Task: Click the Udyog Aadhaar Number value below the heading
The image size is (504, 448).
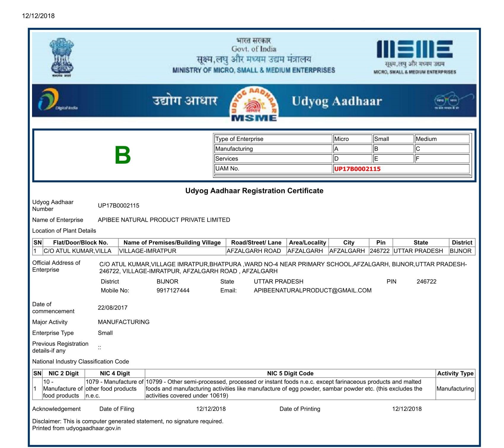Action: [x=119, y=205]
